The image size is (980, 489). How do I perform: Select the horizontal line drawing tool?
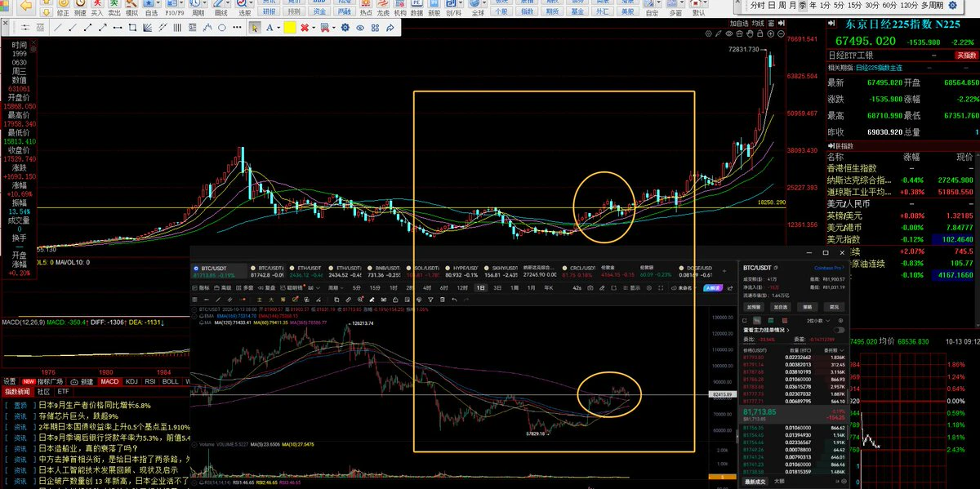(118, 28)
